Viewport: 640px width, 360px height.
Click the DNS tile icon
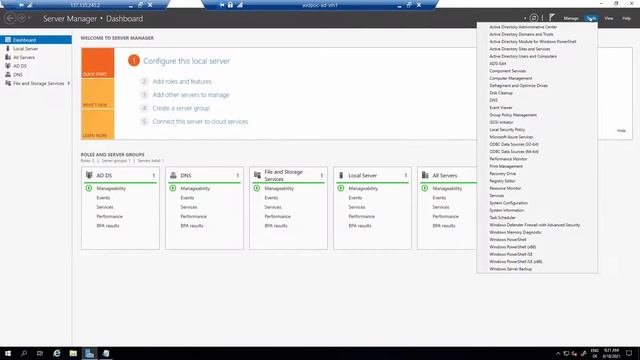[173, 175]
